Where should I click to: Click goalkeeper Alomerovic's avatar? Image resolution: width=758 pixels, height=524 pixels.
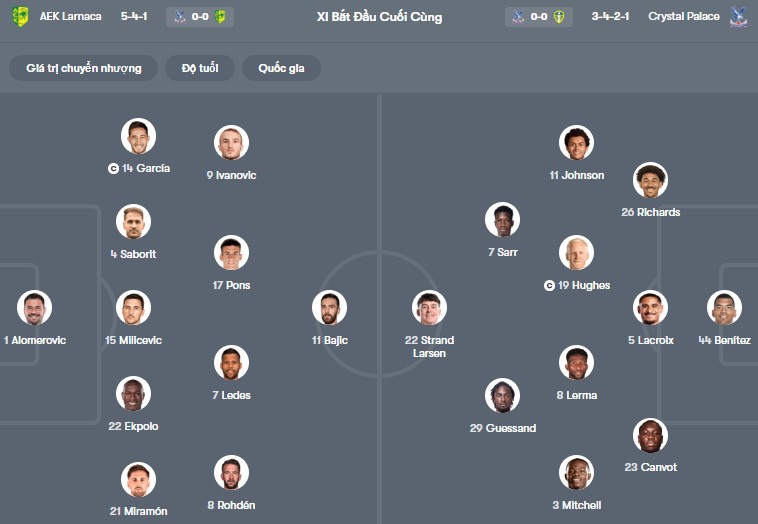(x=34, y=308)
